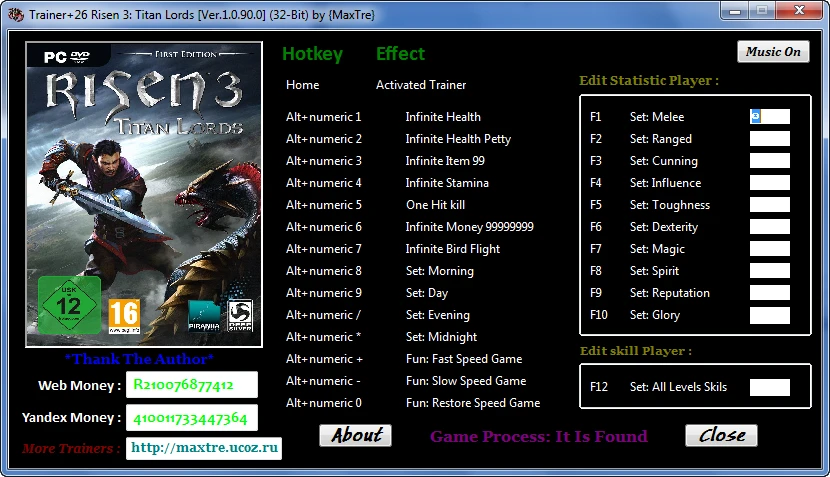Viewport: 830px width, 477px height.
Task: Open the About dialog button
Action: tap(356, 435)
